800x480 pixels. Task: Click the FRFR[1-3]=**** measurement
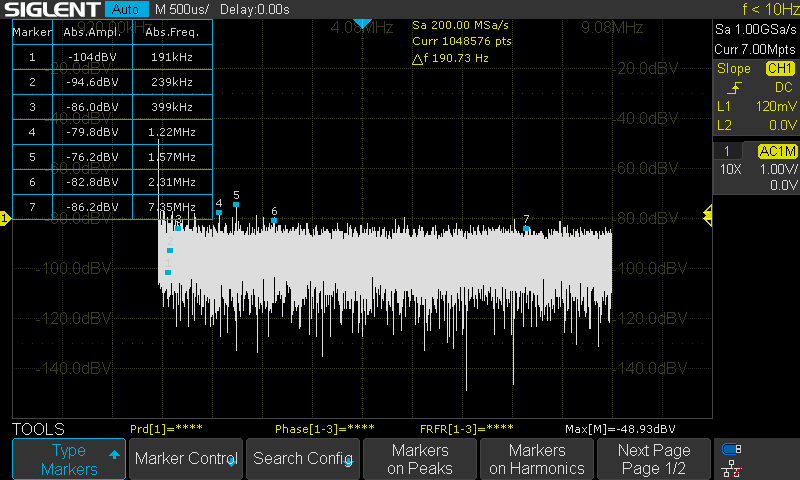point(466,428)
